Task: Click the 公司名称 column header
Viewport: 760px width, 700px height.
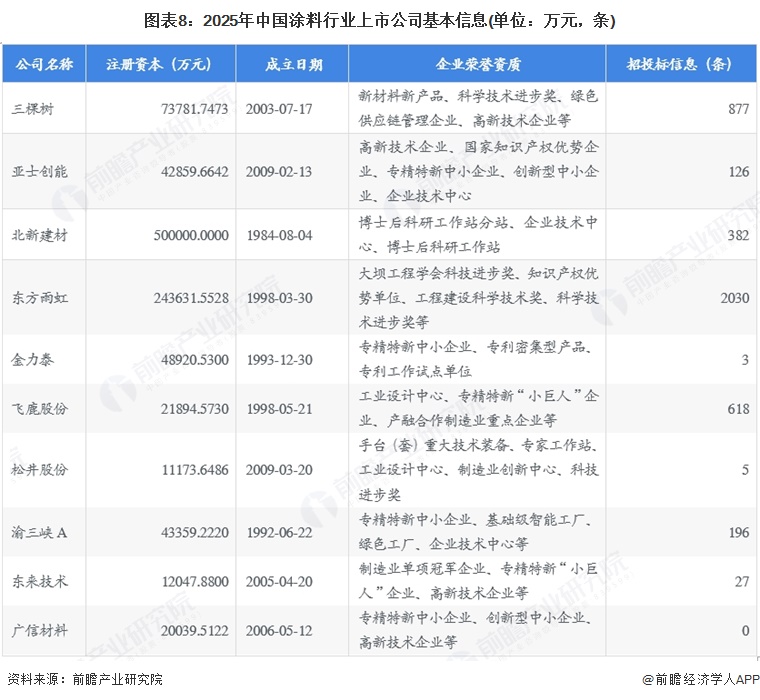Action: pos(44,64)
